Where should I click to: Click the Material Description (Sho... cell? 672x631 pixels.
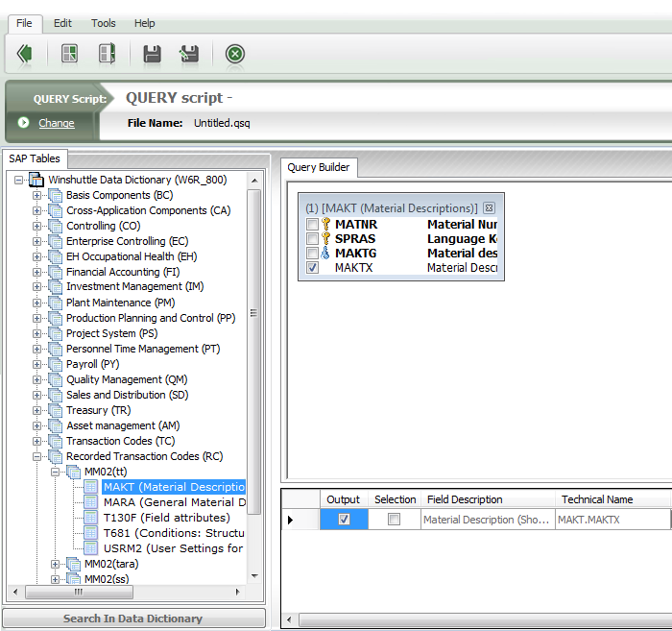pyautogui.click(x=488, y=520)
